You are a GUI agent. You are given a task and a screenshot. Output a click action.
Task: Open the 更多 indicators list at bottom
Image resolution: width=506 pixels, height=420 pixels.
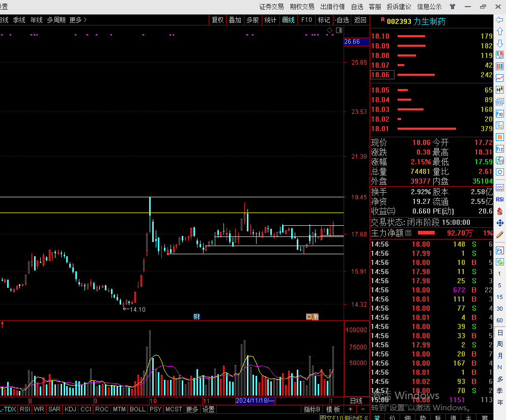click(x=192, y=409)
